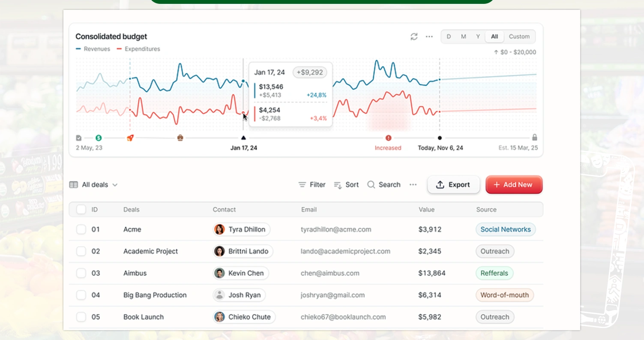The height and width of the screenshot is (340, 644).
Task: Open the Filter options
Action: coord(312,185)
